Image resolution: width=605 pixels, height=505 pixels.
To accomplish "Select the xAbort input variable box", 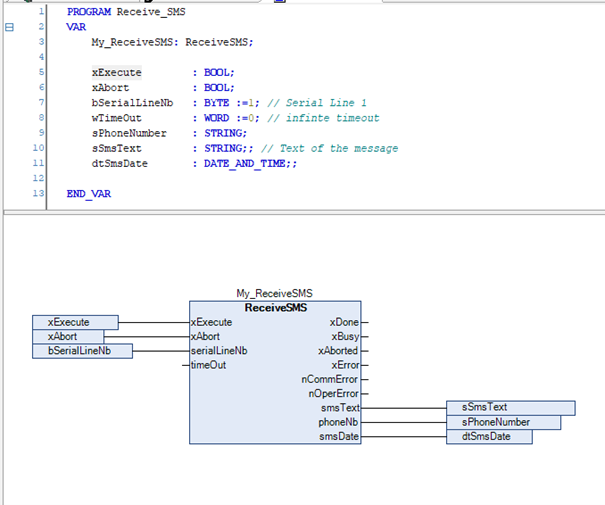I will (68, 336).
